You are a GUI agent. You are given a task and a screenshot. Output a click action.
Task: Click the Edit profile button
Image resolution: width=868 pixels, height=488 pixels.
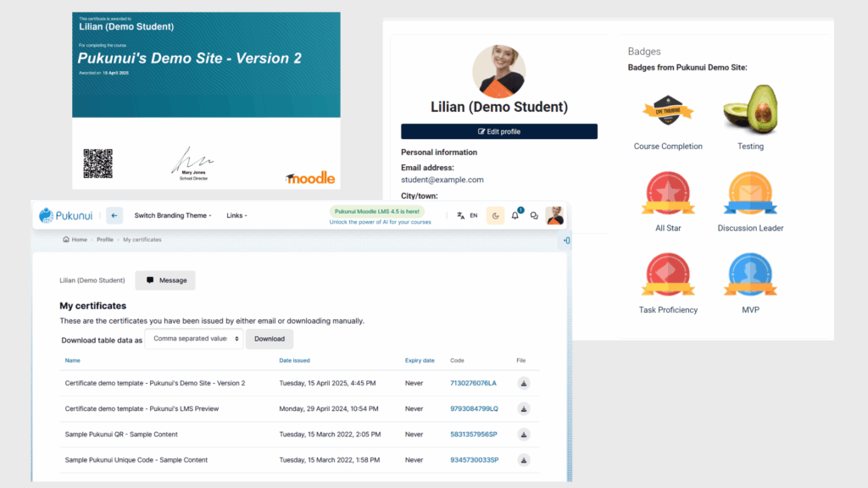pyautogui.click(x=498, y=131)
